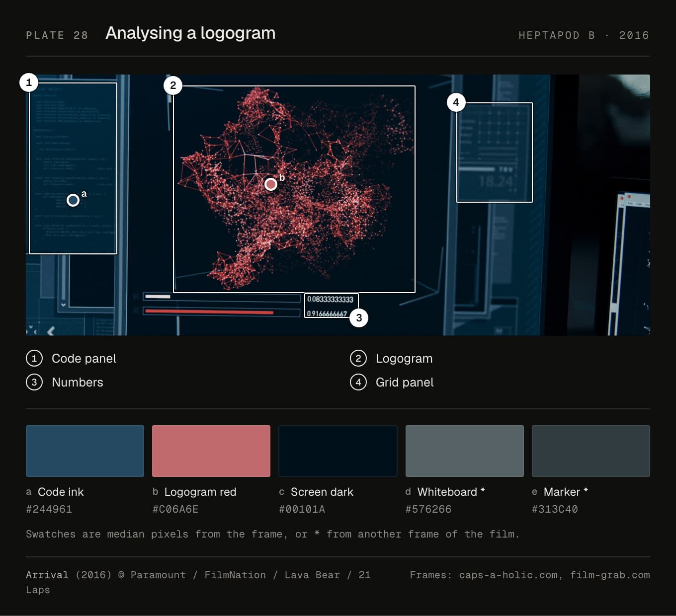The image size is (676, 616).
Task: Select the Logogram red color swatch
Action: coord(211,451)
